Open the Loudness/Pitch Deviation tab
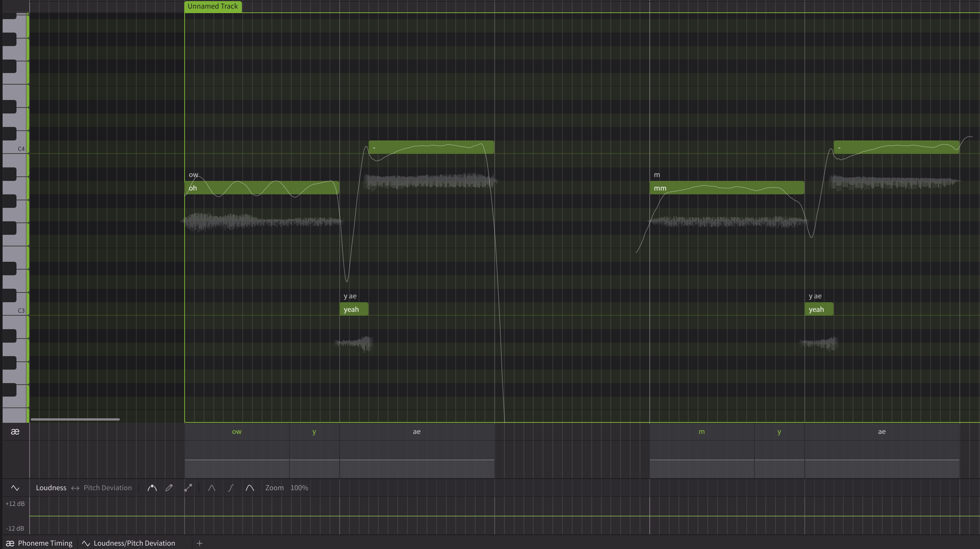Viewport: 980px width, 549px height. [129, 543]
